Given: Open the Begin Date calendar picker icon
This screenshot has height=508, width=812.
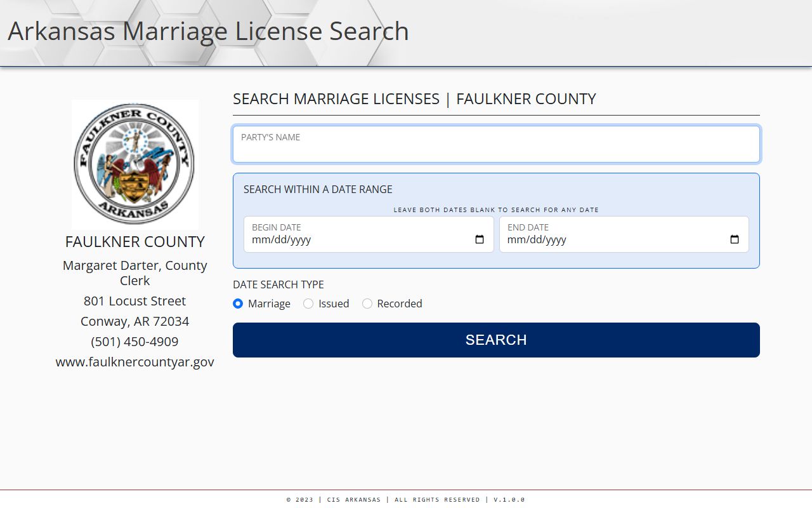Looking at the screenshot, I should [x=480, y=239].
